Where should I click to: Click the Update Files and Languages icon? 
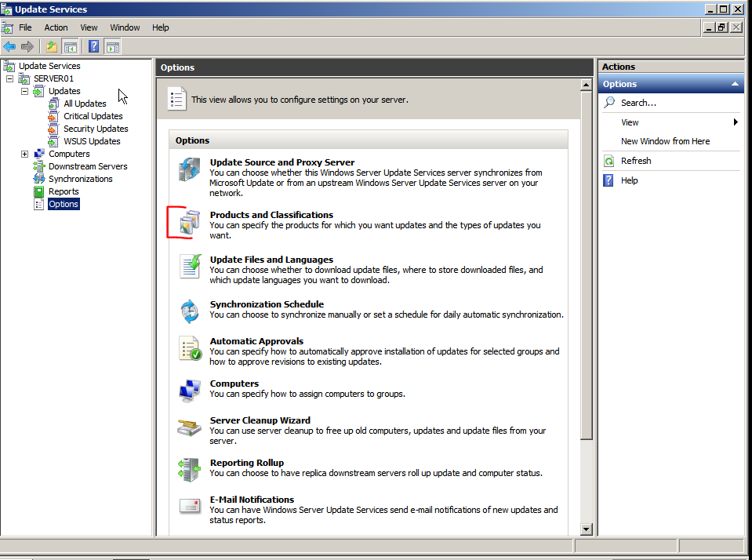pyautogui.click(x=191, y=267)
